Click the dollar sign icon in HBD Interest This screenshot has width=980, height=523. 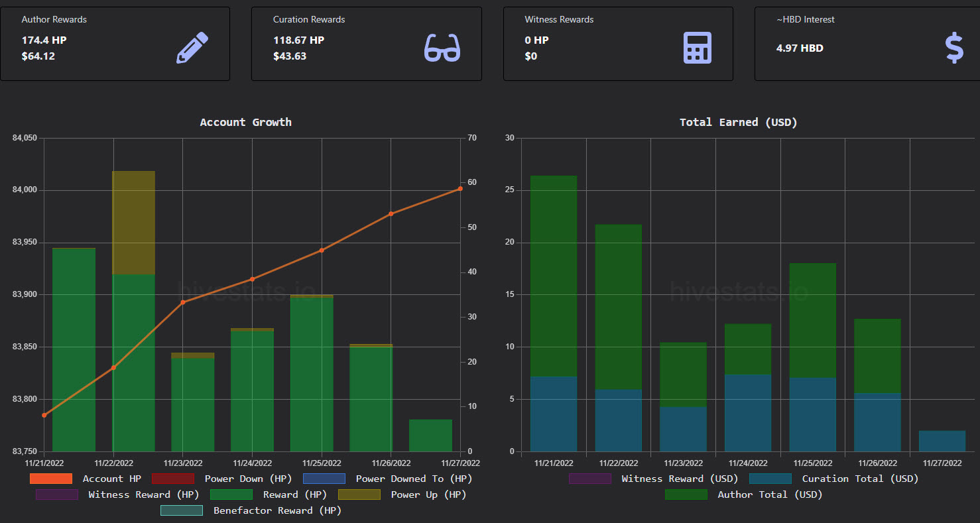(x=954, y=48)
